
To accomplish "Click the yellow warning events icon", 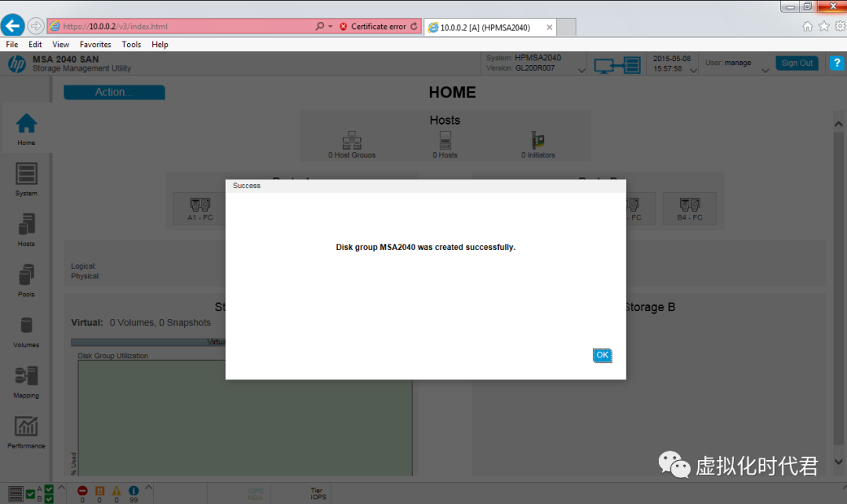I will point(117,491).
